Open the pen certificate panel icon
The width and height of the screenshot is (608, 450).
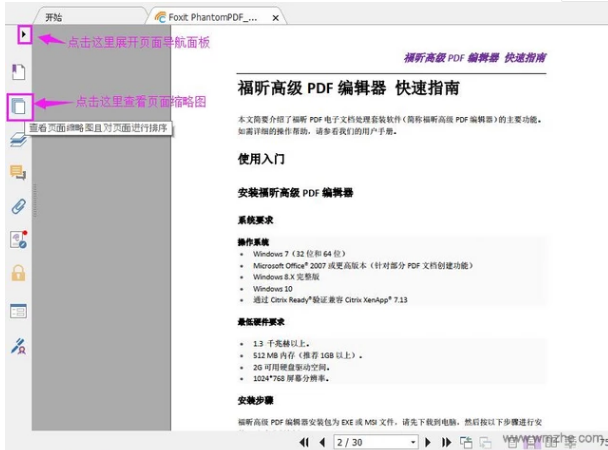click(18, 346)
